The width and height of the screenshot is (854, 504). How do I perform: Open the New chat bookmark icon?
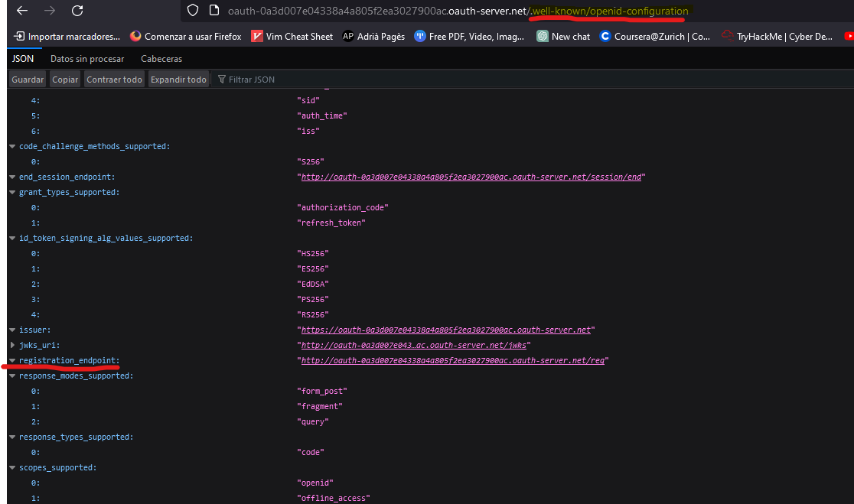click(x=543, y=36)
